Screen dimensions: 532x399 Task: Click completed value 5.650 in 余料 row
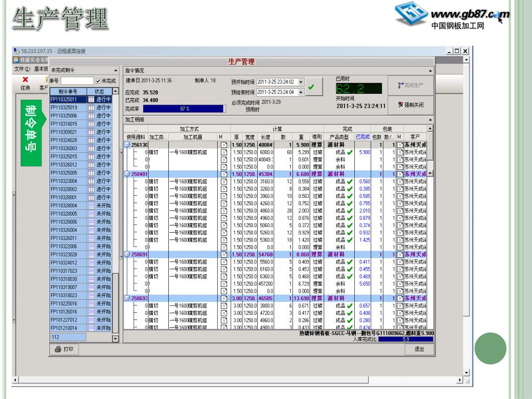coord(364,284)
